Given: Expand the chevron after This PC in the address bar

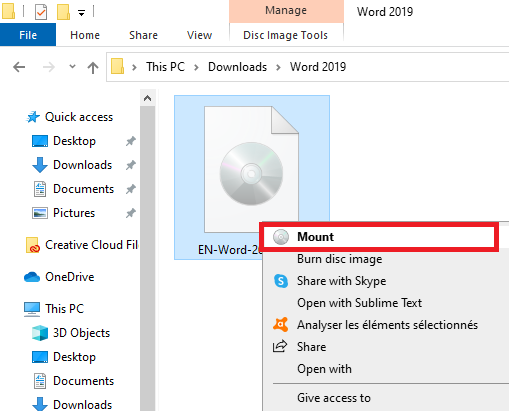Looking at the screenshot, I should click(x=196, y=67).
